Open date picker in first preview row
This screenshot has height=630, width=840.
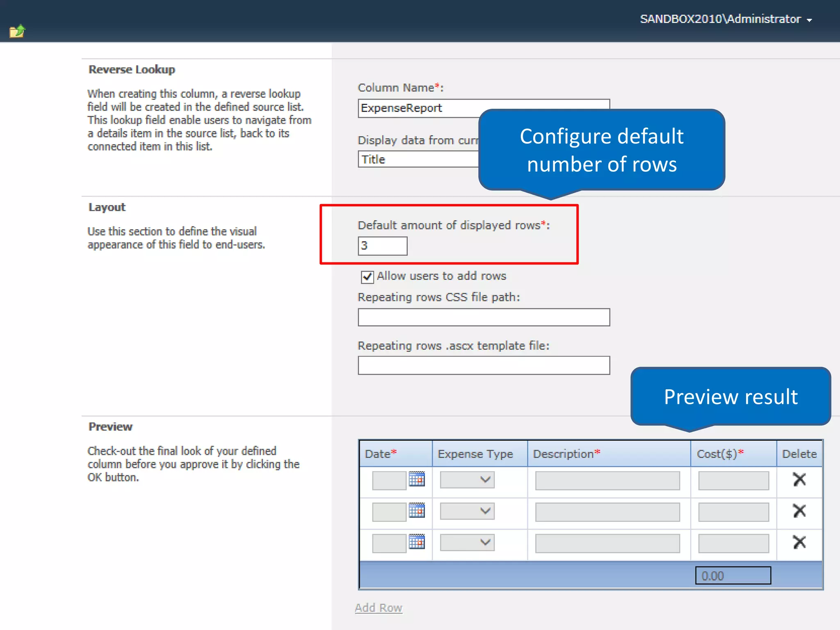click(417, 479)
